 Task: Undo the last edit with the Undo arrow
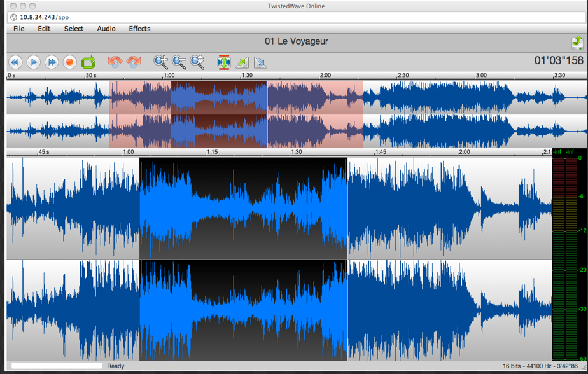coord(115,62)
